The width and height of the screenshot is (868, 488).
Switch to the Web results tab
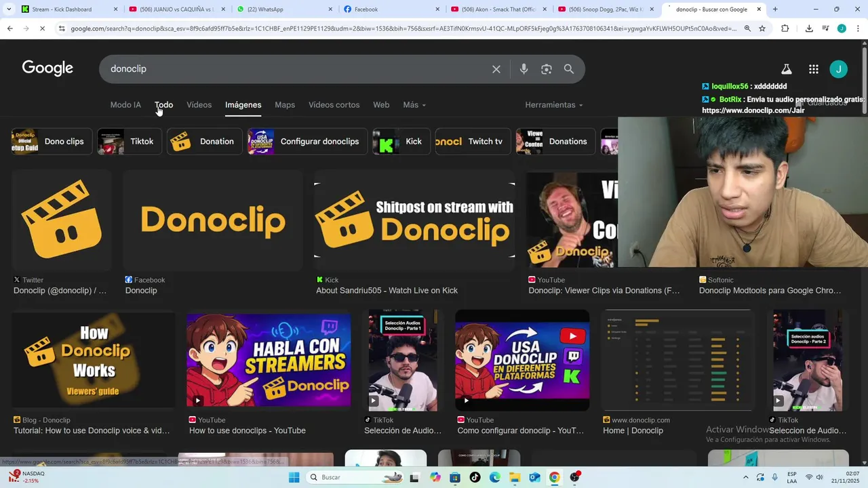coord(381,105)
